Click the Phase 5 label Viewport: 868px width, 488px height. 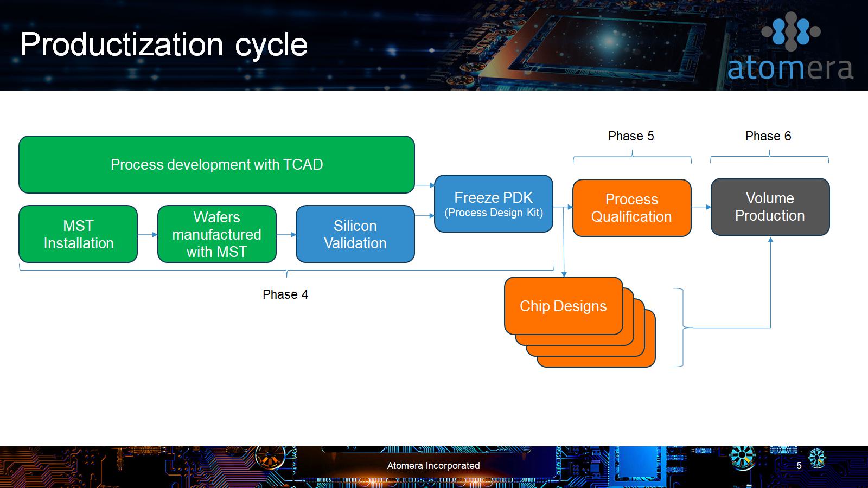631,136
